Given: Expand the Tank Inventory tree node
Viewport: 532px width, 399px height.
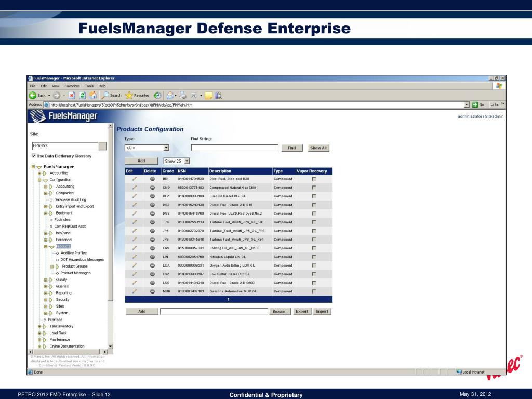Looking at the screenshot, I should (39, 326).
